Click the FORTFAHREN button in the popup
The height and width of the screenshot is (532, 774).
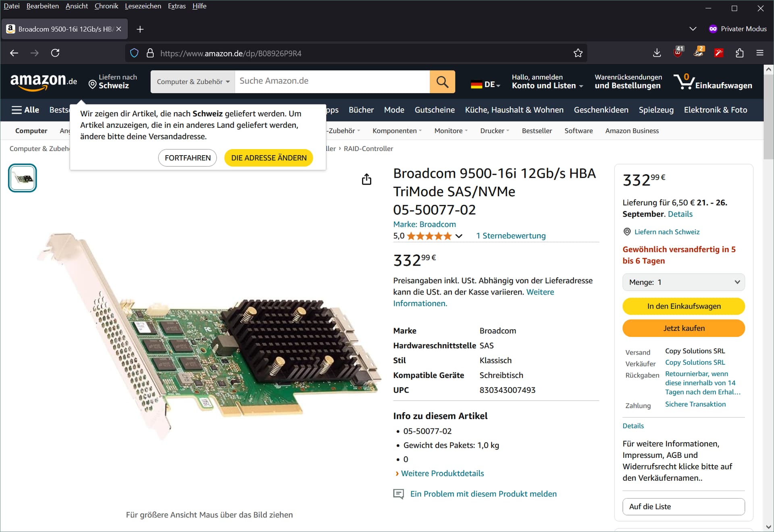pyautogui.click(x=187, y=158)
